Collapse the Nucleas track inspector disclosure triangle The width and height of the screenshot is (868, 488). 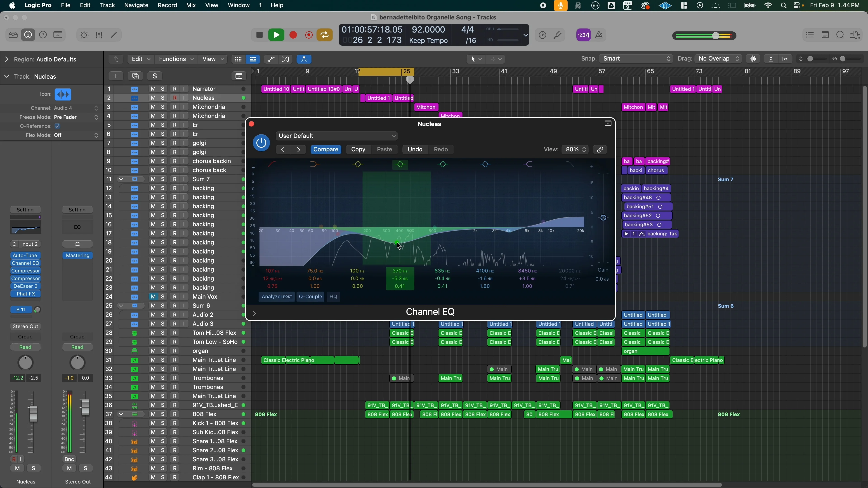[x=6, y=76]
